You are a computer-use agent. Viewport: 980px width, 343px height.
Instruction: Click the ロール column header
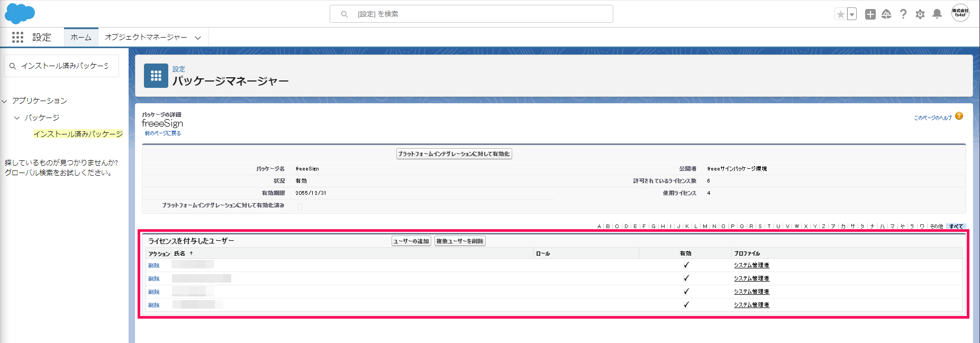(x=543, y=254)
